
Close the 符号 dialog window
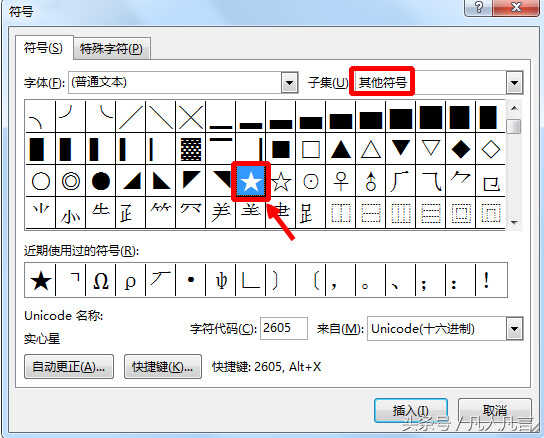pos(516,7)
